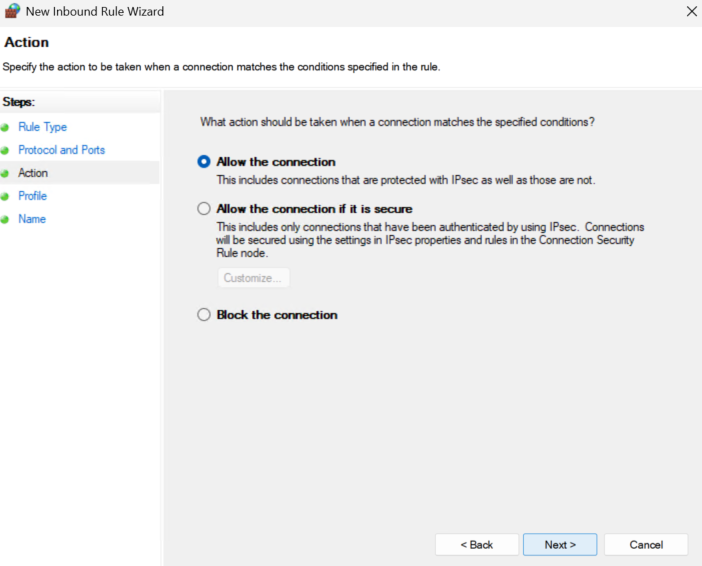This screenshot has width=702, height=566.
Task: Jump to the Profile step
Action: [32, 196]
